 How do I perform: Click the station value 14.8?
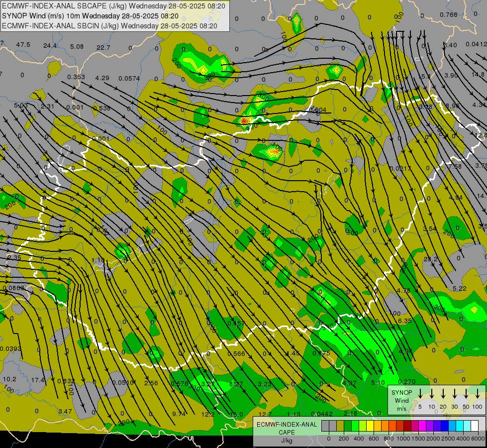[478, 74]
